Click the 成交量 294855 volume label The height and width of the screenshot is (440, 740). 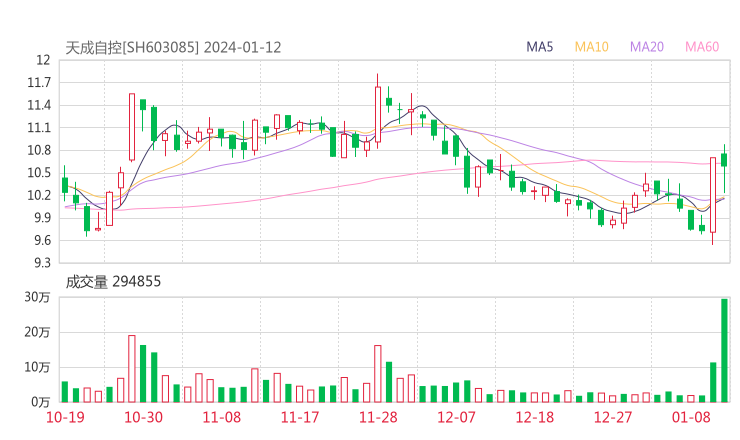pos(113,282)
